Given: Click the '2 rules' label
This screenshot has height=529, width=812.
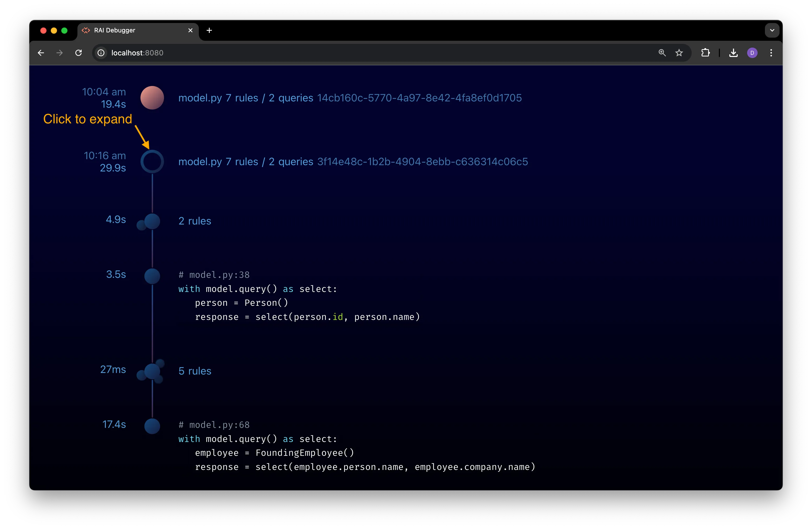Looking at the screenshot, I should [195, 221].
